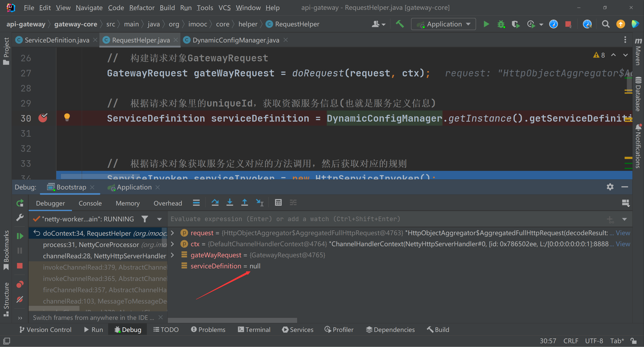Open editor tabs more options menu
644x347 pixels.
point(625,40)
